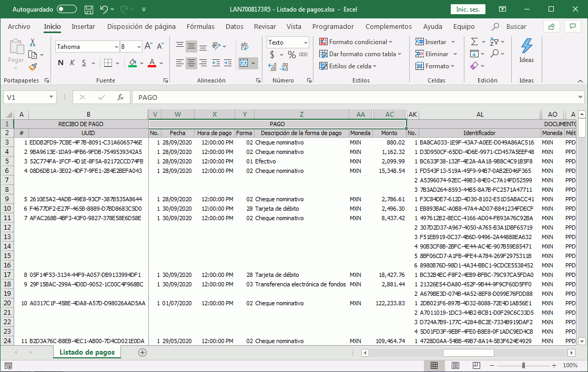Open the Formato condicional dropdown
Viewport: 588px width, 372px height.
point(356,42)
